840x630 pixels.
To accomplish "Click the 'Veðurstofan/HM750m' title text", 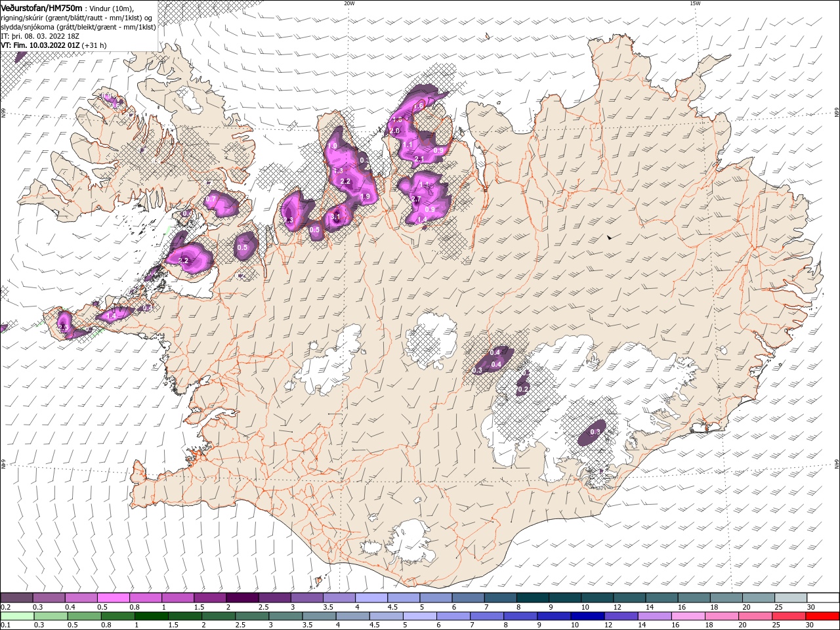I will coord(42,7).
